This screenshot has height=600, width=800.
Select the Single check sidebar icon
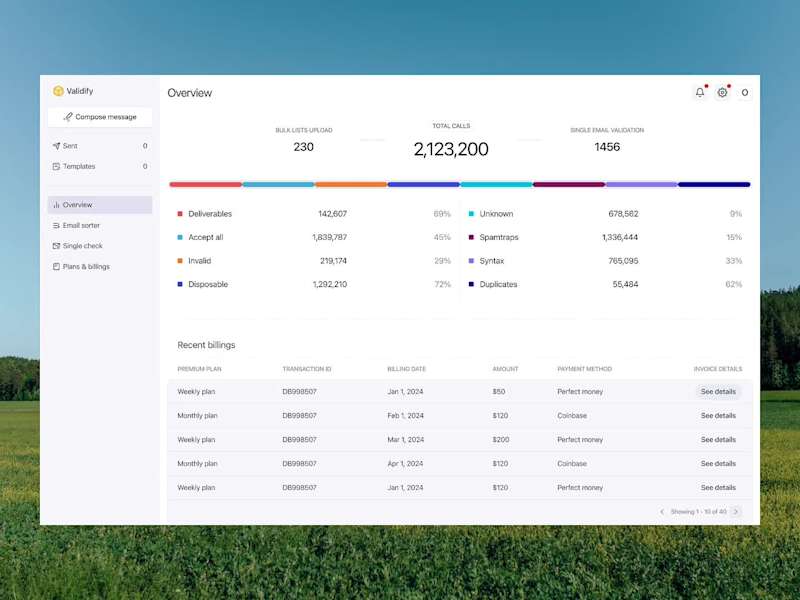[54, 245]
